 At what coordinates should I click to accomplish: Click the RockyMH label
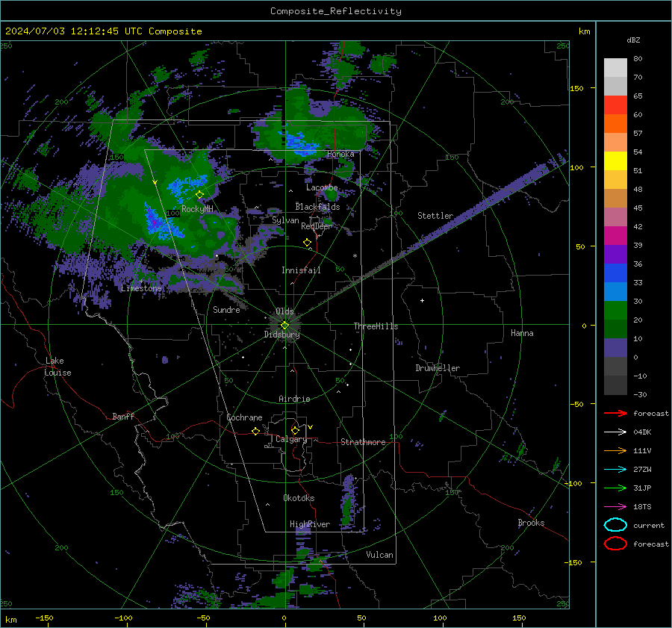(x=197, y=209)
